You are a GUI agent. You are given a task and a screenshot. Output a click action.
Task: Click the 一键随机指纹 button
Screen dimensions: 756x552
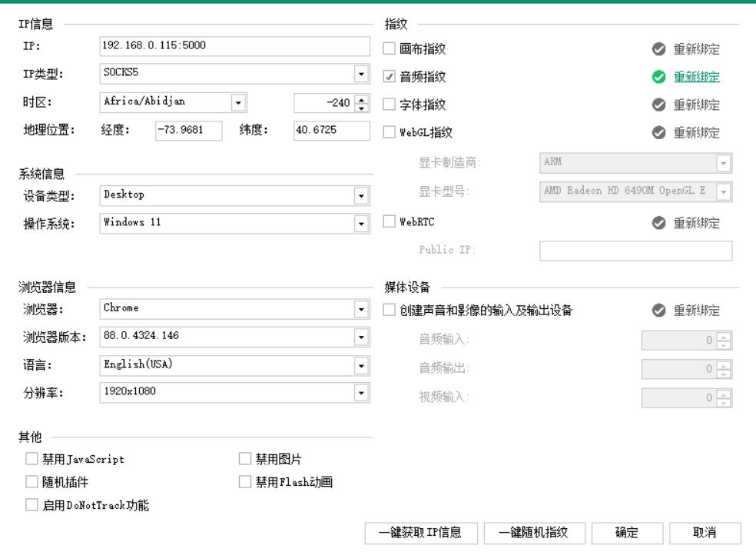click(x=534, y=534)
